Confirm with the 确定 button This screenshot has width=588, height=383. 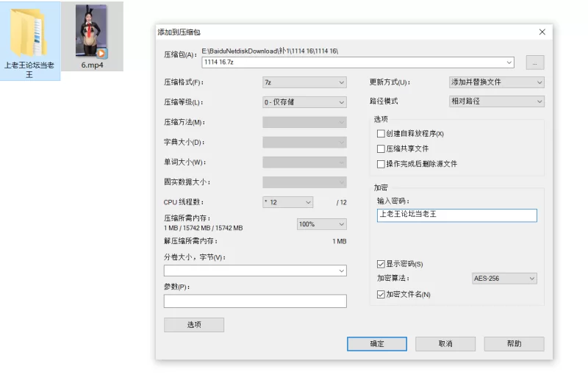tap(377, 344)
